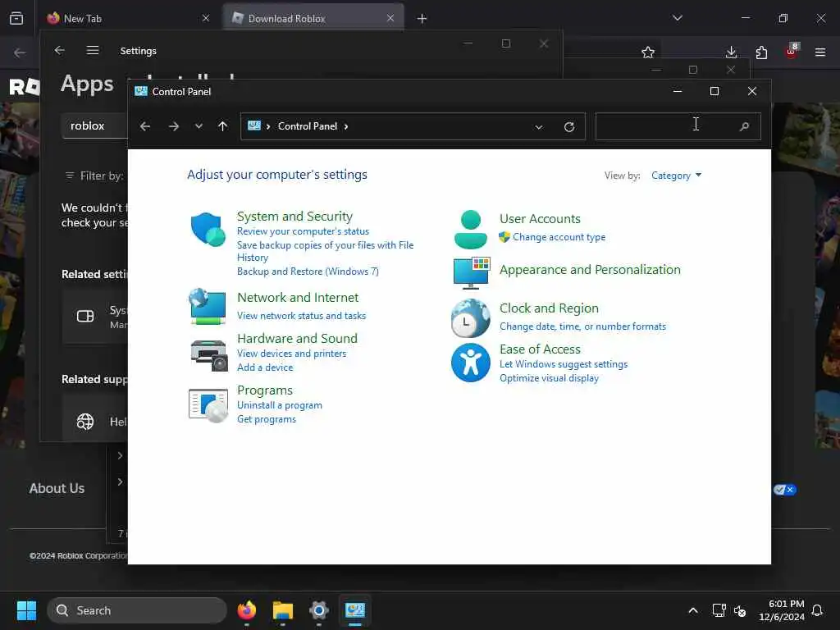This screenshot has width=840, height=630.
Task: Focus the Control Panel search box
Action: click(678, 126)
